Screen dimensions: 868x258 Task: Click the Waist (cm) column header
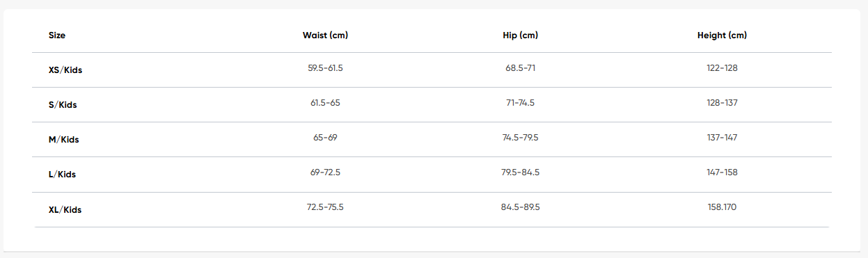(x=325, y=35)
